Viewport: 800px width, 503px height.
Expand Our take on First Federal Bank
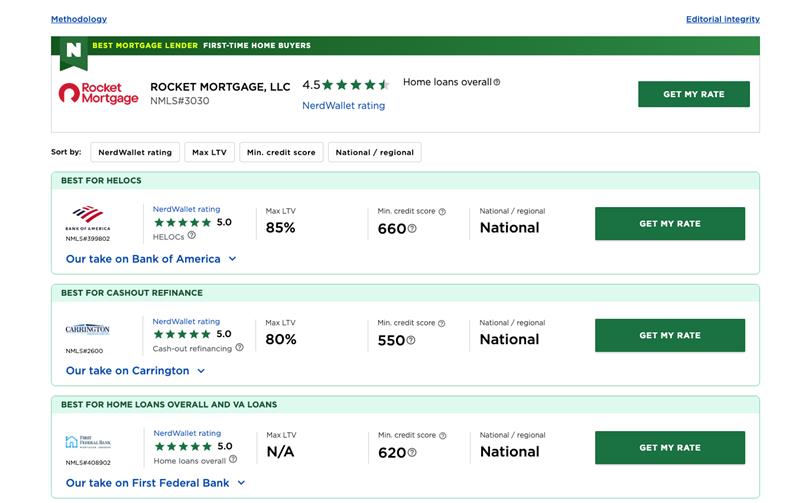click(155, 483)
